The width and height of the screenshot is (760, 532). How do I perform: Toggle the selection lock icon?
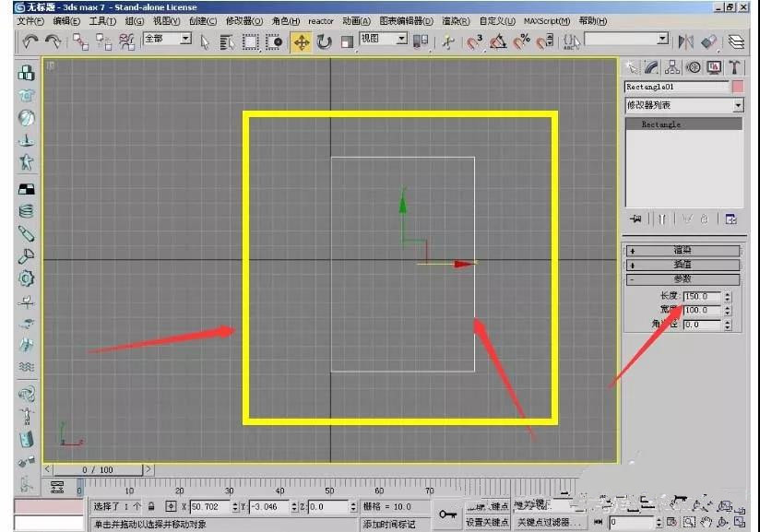(x=151, y=507)
